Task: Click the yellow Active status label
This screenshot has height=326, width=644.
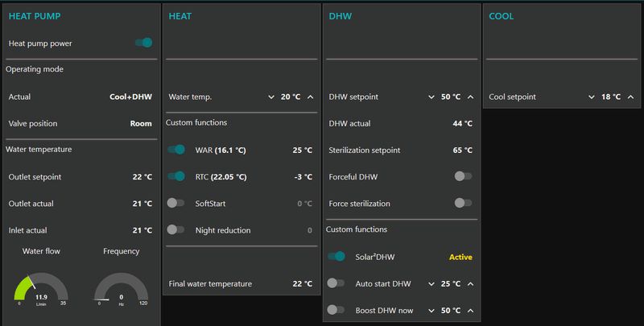Action: (x=460, y=257)
